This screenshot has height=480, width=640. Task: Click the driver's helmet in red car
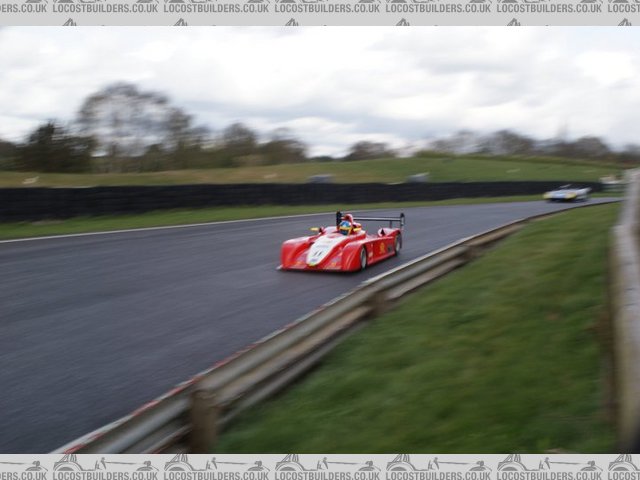coord(345,227)
